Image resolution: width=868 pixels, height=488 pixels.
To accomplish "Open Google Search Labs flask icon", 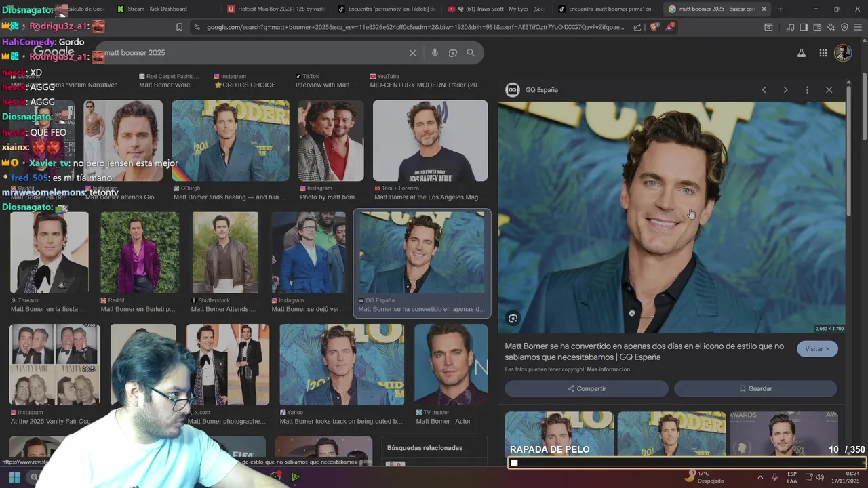I will (801, 53).
